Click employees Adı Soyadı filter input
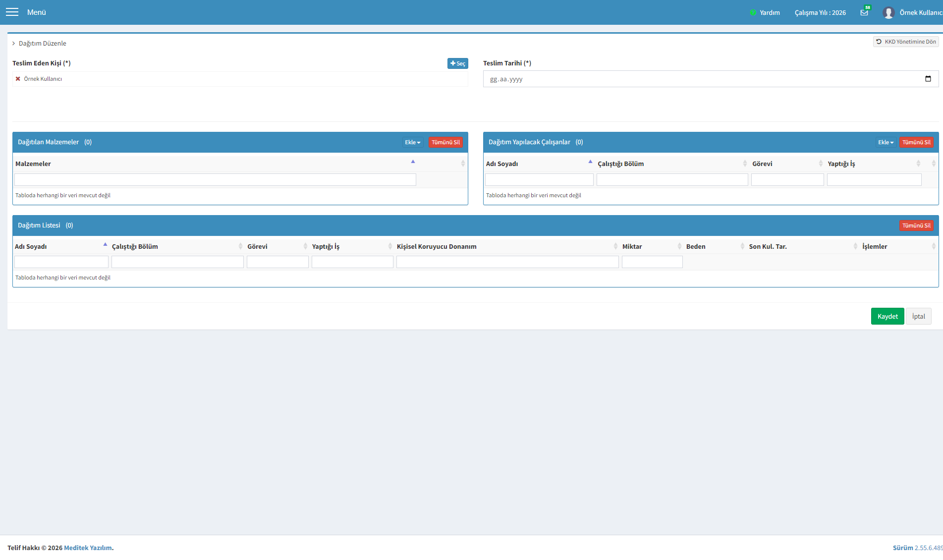 tap(539, 179)
